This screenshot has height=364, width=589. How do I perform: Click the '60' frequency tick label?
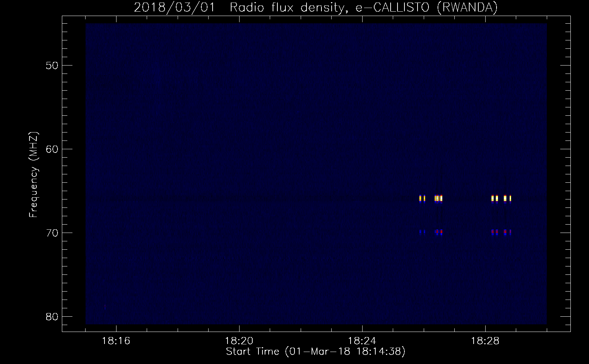(x=52, y=149)
